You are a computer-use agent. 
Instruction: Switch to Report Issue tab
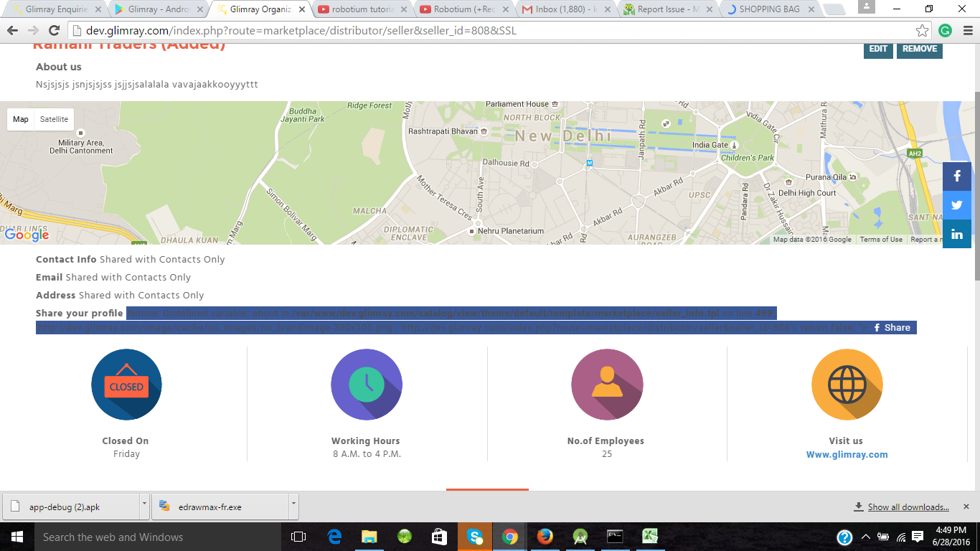(x=667, y=10)
